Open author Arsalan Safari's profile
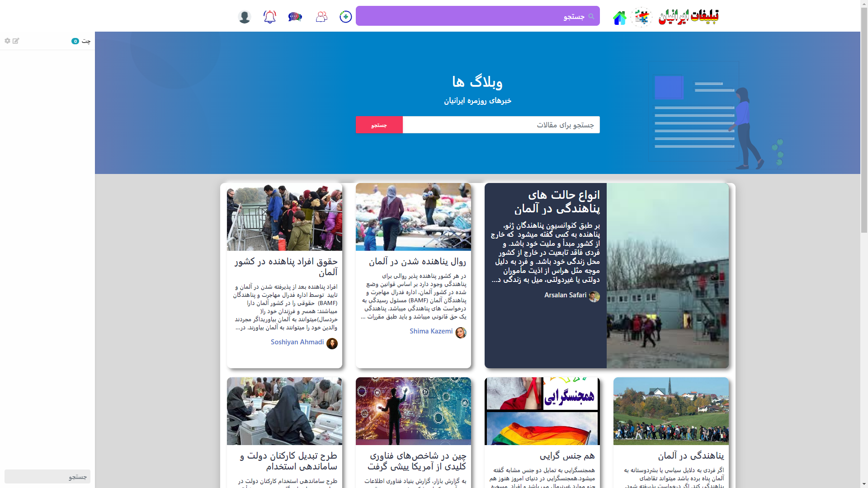 coord(565,295)
